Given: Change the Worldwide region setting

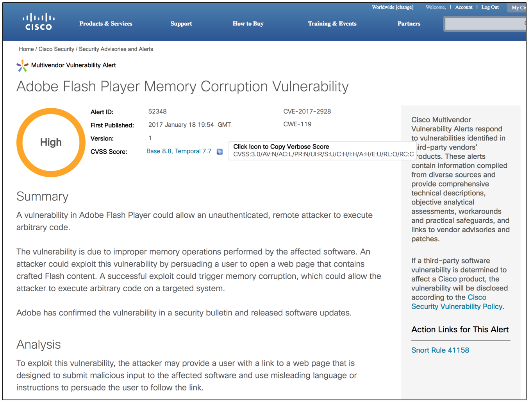Looking at the screenshot, I should (404, 7).
